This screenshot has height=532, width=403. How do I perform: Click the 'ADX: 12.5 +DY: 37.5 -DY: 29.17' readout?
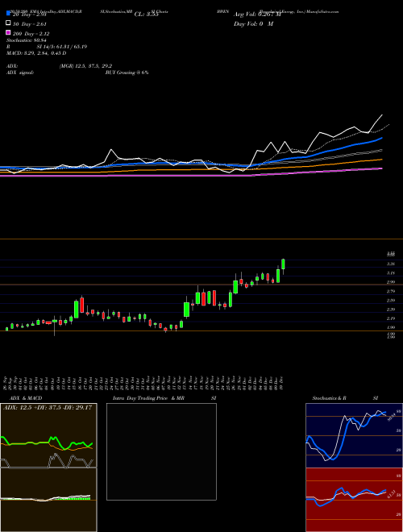pyautogui.click(x=48, y=407)
